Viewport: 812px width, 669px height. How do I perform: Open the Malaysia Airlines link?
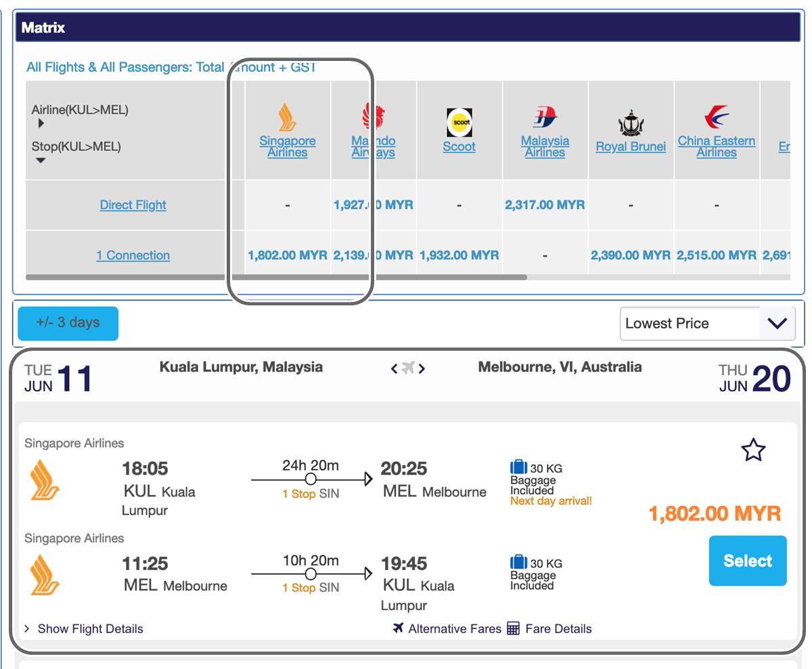point(545,147)
